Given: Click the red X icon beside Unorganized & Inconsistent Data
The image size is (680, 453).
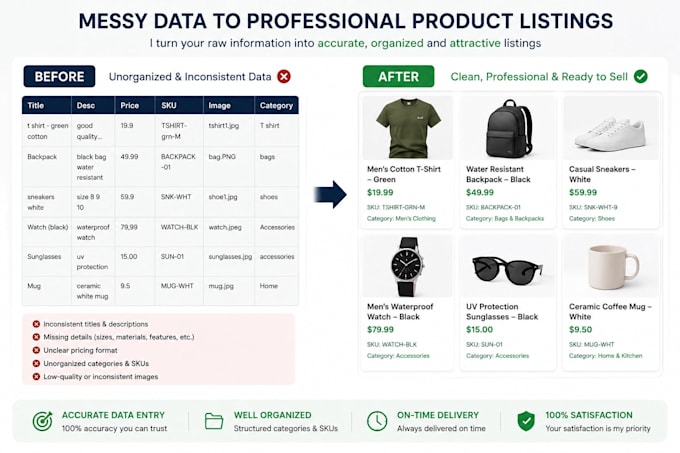Looking at the screenshot, I should pyautogui.click(x=284, y=77).
